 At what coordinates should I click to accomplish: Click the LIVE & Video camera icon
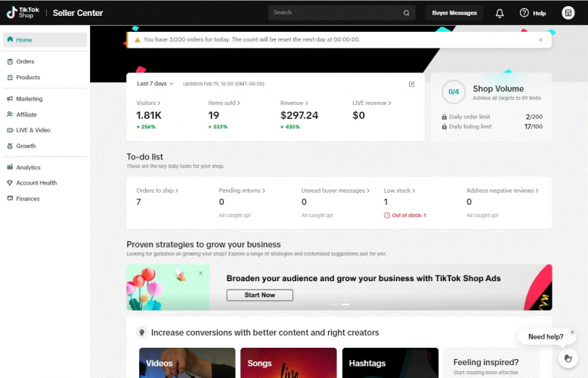pyautogui.click(x=10, y=130)
